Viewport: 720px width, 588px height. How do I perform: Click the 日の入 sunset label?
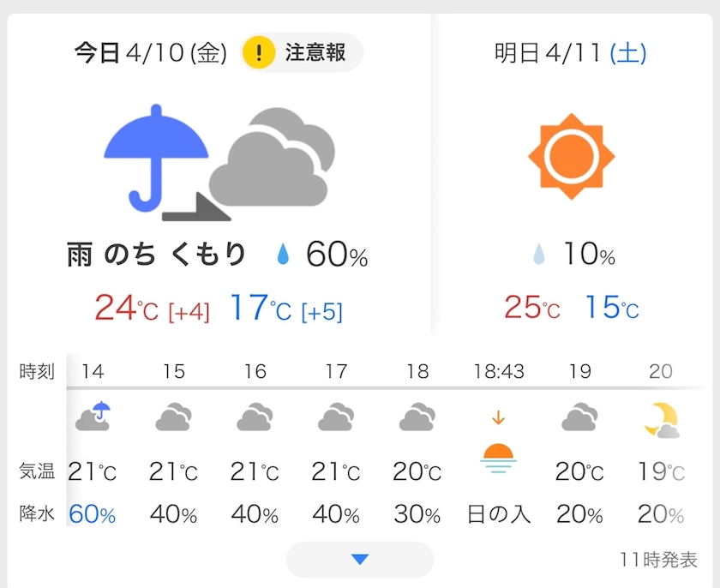(499, 514)
